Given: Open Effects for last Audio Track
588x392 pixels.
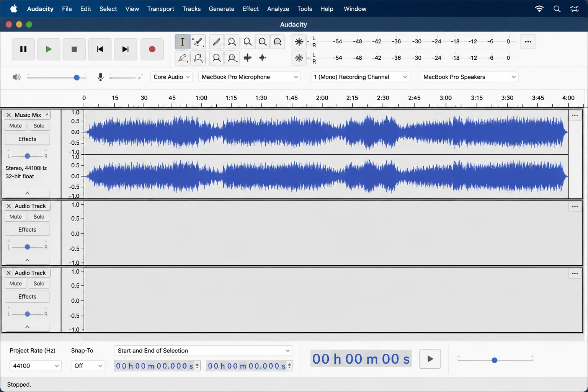Looking at the screenshot, I should coord(27,297).
